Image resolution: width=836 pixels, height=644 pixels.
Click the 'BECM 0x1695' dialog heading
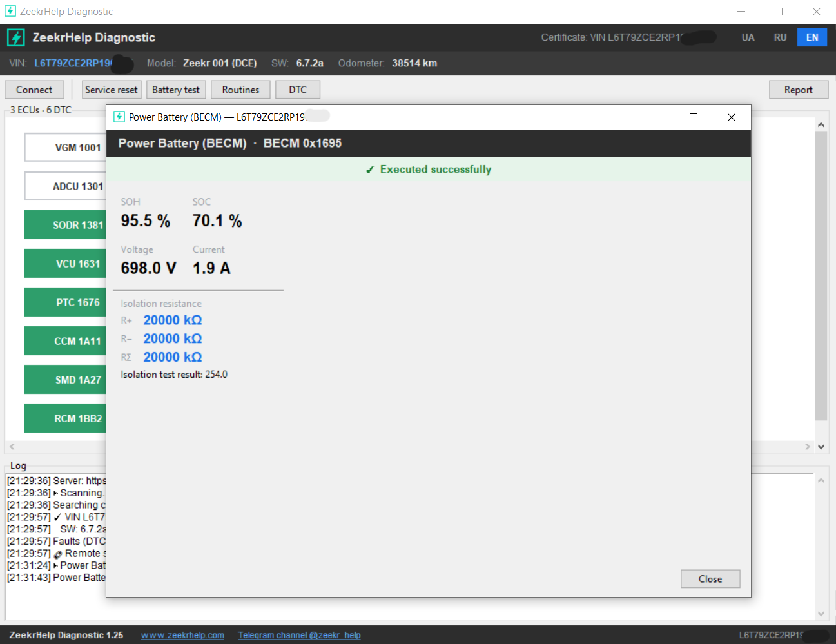click(302, 143)
